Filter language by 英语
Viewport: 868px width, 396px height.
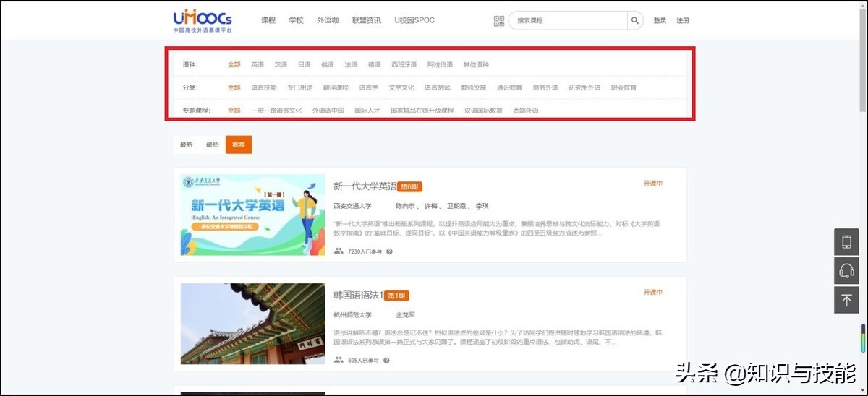(x=258, y=65)
